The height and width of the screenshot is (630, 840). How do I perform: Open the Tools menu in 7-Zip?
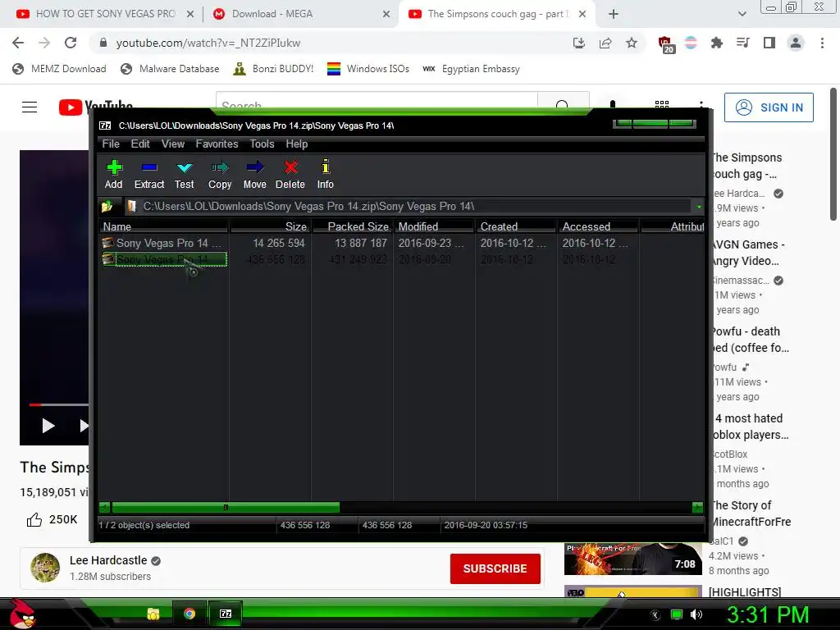[262, 144]
